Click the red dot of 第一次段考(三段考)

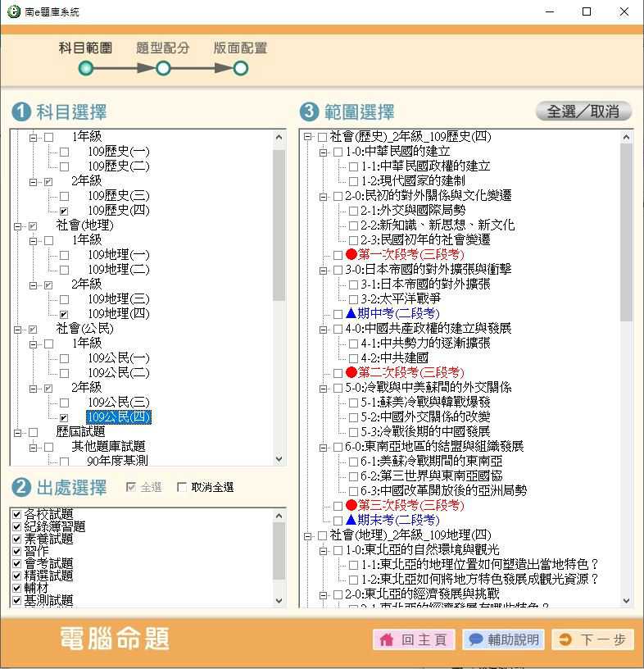pyautogui.click(x=351, y=254)
